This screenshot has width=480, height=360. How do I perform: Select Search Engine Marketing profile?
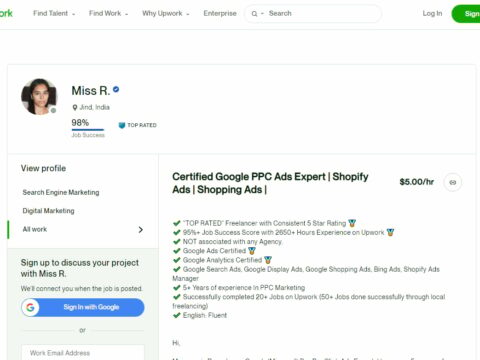[61, 192]
